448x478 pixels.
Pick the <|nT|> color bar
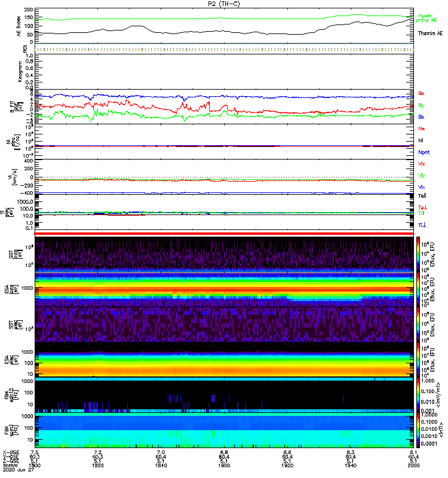tap(418, 430)
